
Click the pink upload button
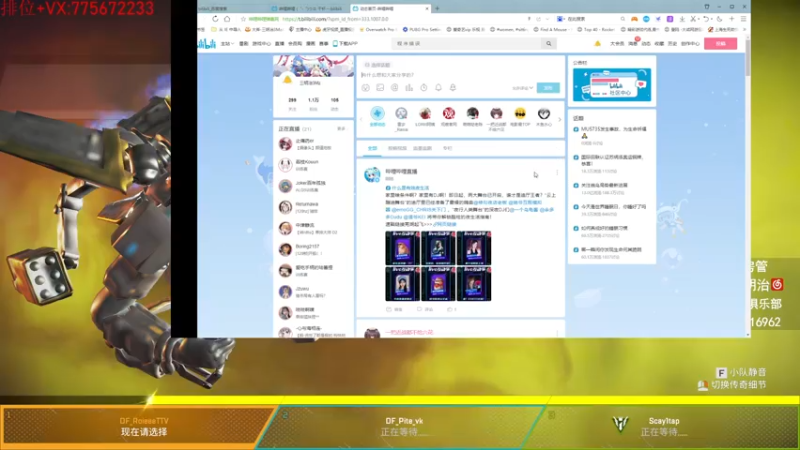click(x=720, y=44)
